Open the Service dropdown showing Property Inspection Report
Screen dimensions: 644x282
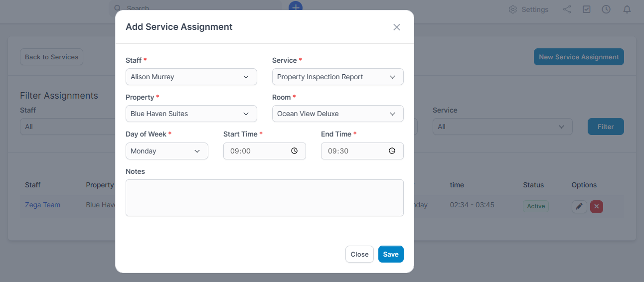coord(337,77)
